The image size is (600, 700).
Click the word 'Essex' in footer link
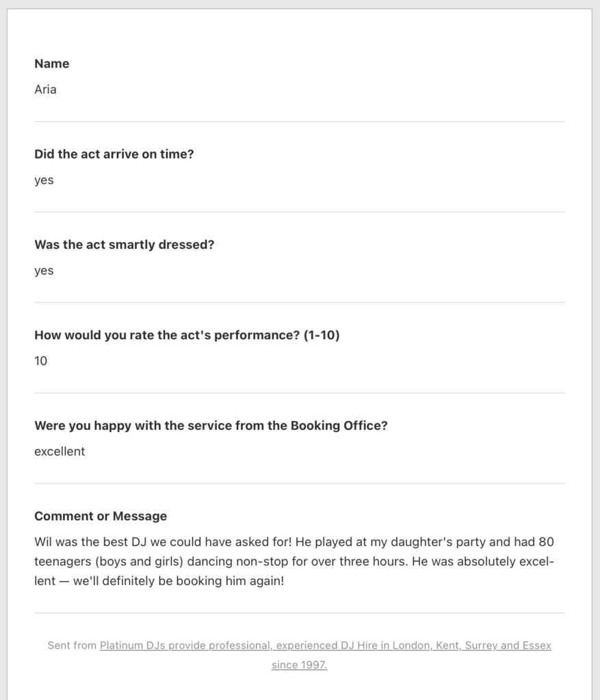coord(536,645)
